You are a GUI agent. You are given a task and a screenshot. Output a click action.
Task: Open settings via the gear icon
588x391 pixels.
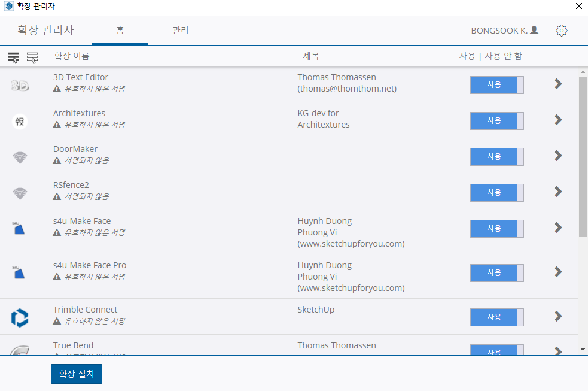(561, 31)
